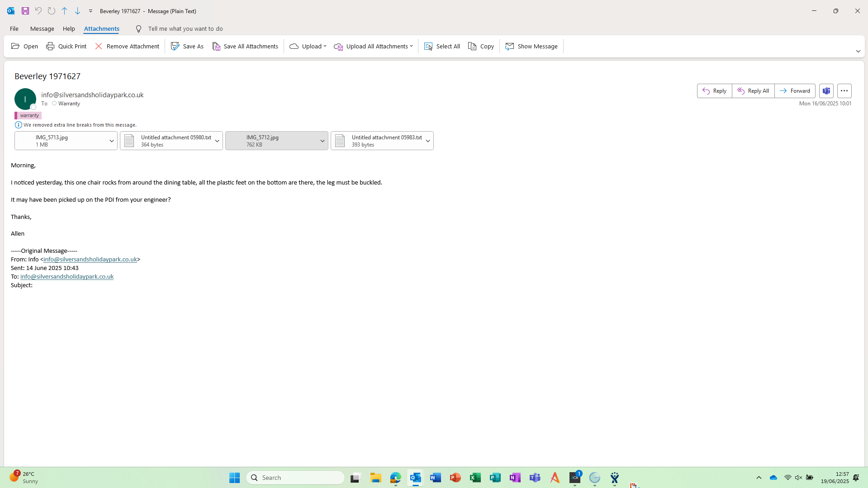Open notification center bell icon

(x=856, y=478)
